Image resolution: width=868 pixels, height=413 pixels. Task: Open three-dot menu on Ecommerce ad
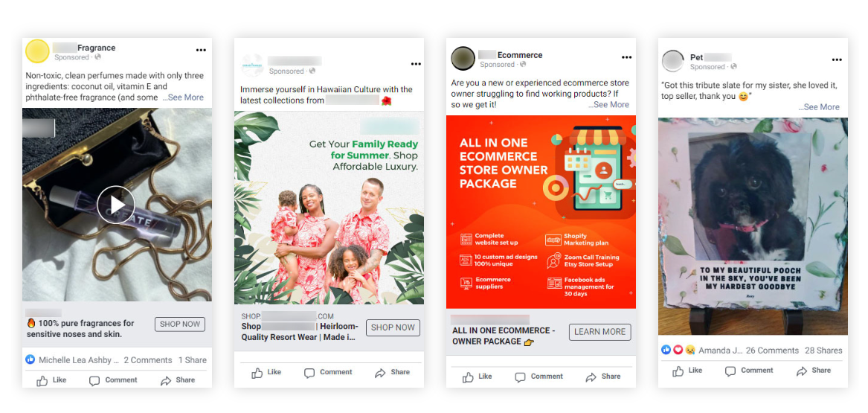pyautogui.click(x=626, y=57)
